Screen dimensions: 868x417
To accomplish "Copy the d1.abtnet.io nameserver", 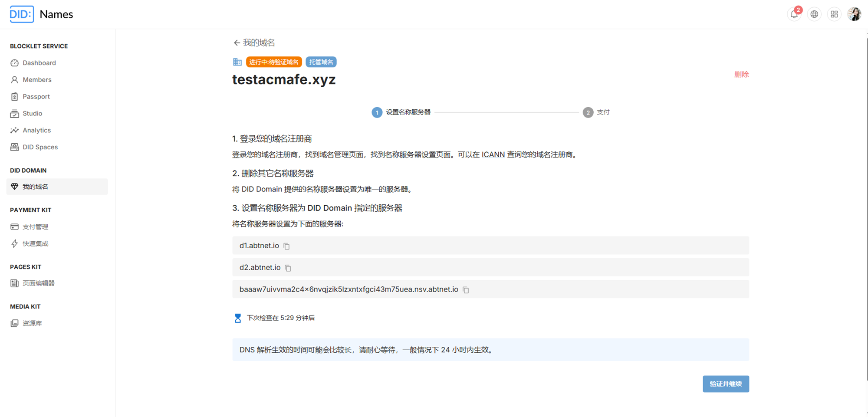I will pos(286,246).
